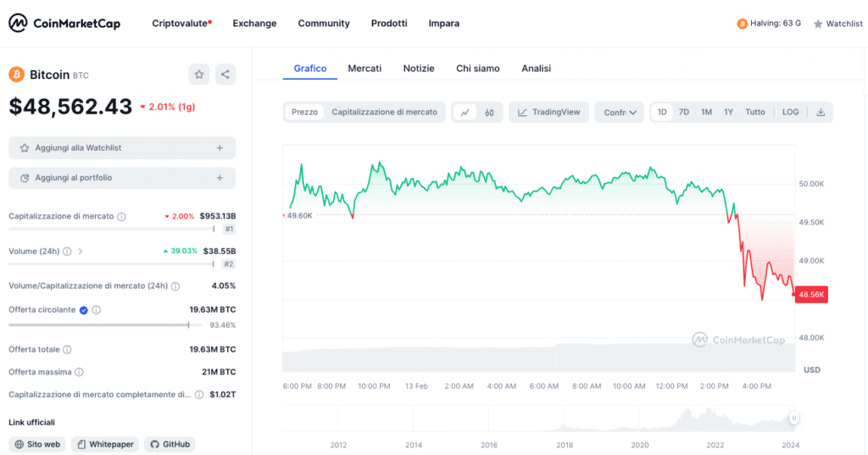
Task: Select the 1M time range
Action: 706,112
